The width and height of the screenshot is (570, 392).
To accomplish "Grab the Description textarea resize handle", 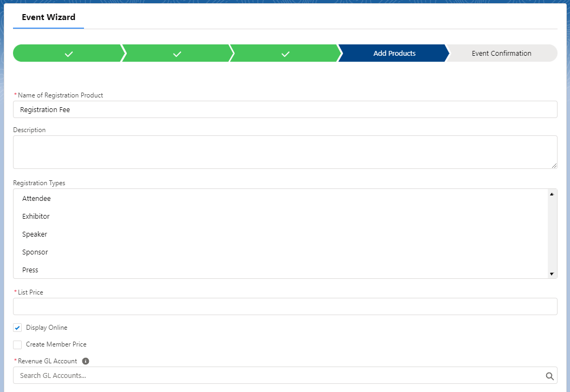I will click(x=554, y=166).
